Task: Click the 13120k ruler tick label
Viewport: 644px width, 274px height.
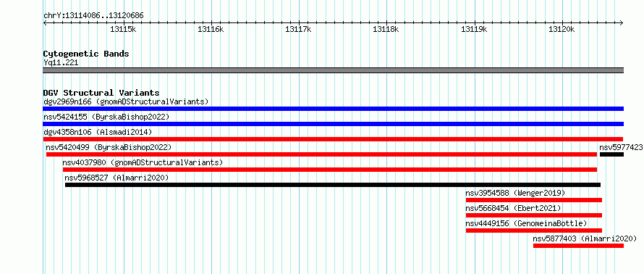Action: pyautogui.click(x=562, y=29)
